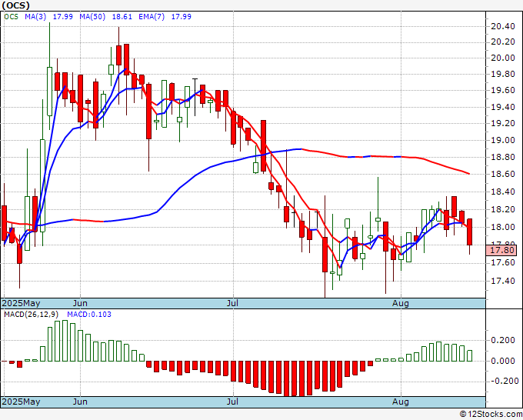Screen dimensions: 523x420
Task: Click the MA(50) legend label
Action: (92, 17)
